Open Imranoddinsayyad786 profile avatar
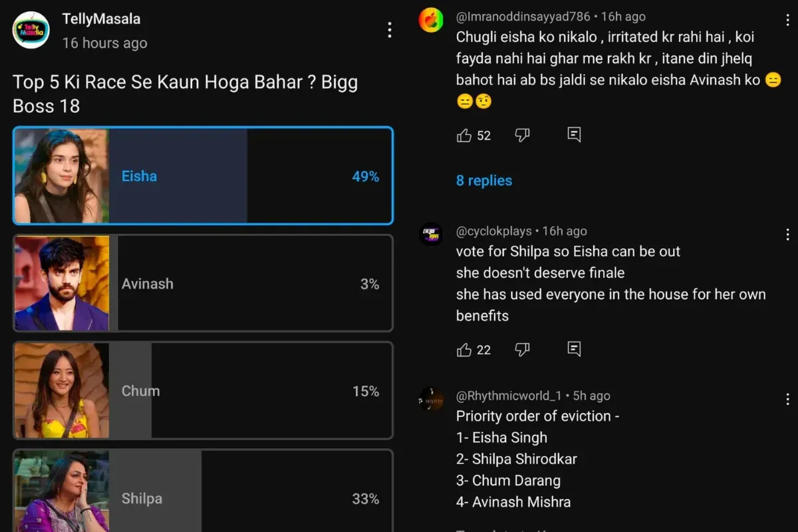This screenshot has height=532, width=798. pos(431,20)
